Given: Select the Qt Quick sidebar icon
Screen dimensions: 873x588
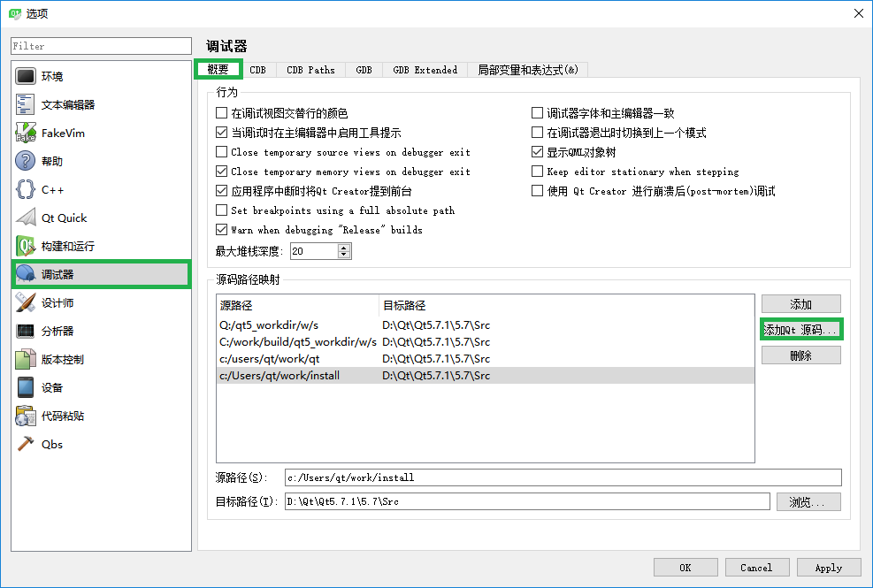Looking at the screenshot, I should (x=55, y=217).
